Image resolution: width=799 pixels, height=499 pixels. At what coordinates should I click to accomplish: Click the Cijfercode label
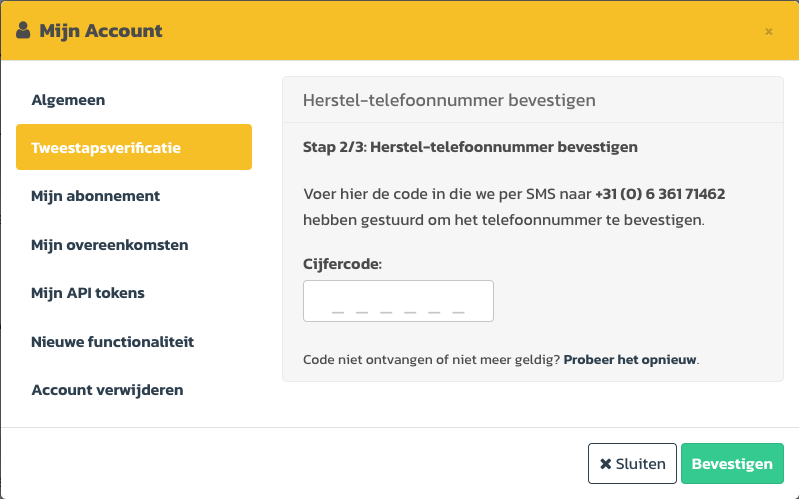342,264
